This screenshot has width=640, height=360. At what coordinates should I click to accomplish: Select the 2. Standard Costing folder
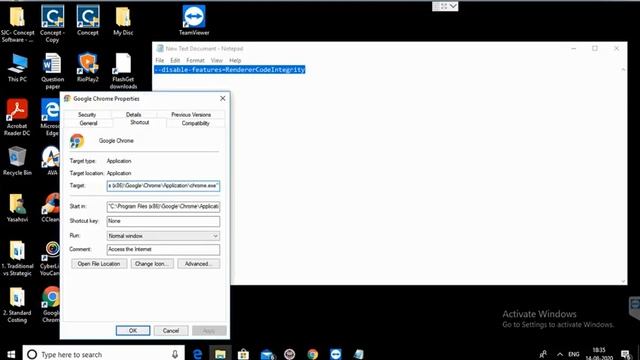pyautogui.click(x=17, y=305)
